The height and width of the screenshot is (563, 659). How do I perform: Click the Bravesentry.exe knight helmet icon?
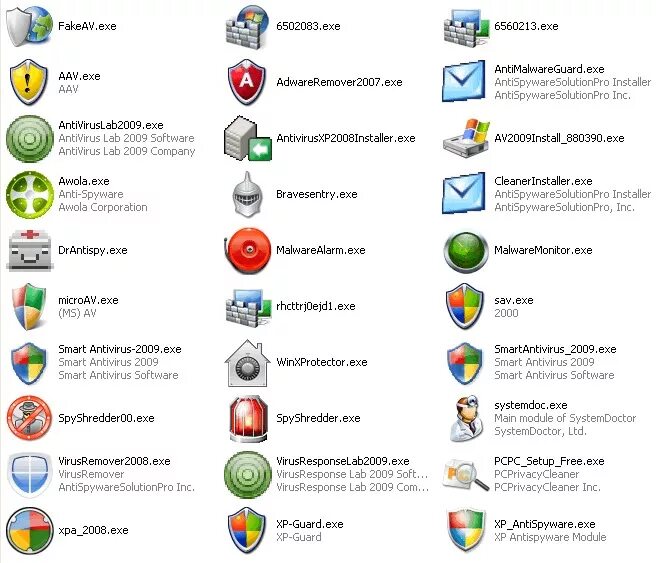pyautogui.click(x=248, y=194)
